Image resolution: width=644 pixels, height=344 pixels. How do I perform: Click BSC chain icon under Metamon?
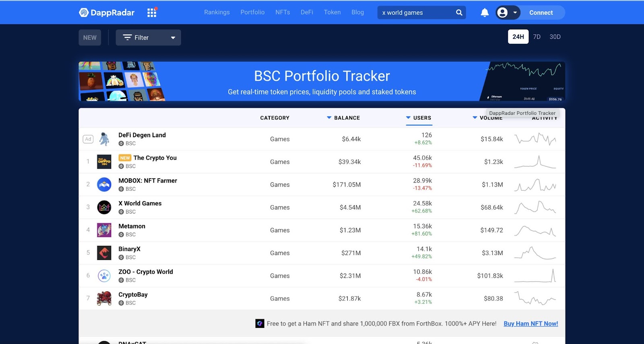[121, 235]
